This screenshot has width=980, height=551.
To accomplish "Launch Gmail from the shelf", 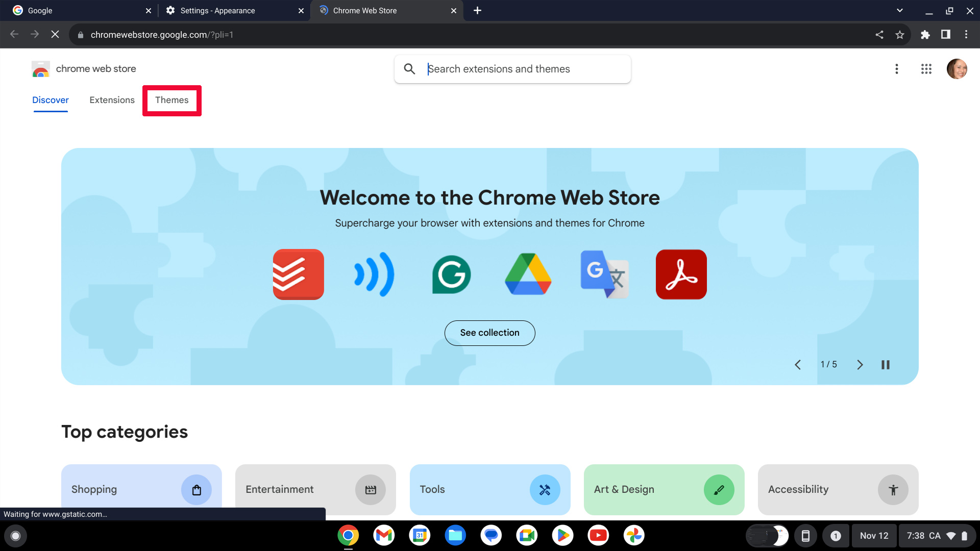I will tap(384, 536).
